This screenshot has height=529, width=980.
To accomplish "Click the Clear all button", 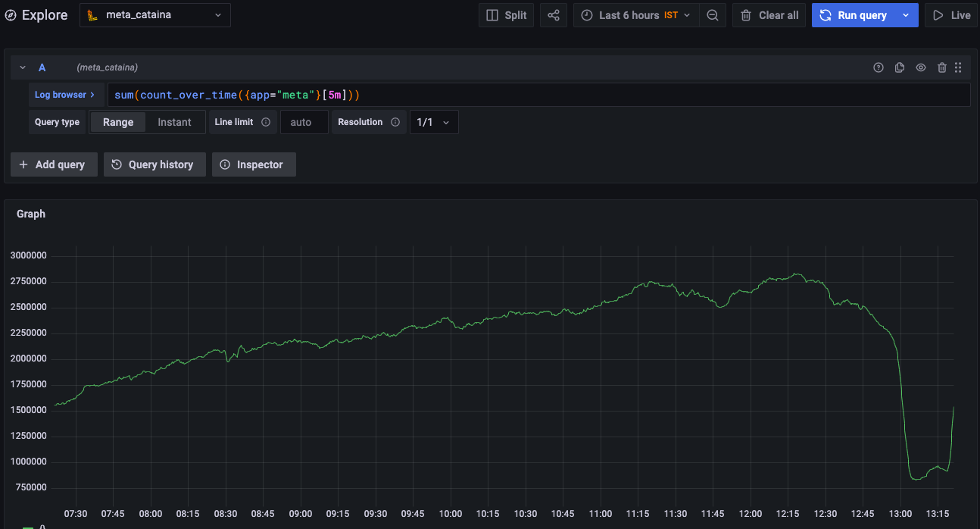I will (769, 15).
